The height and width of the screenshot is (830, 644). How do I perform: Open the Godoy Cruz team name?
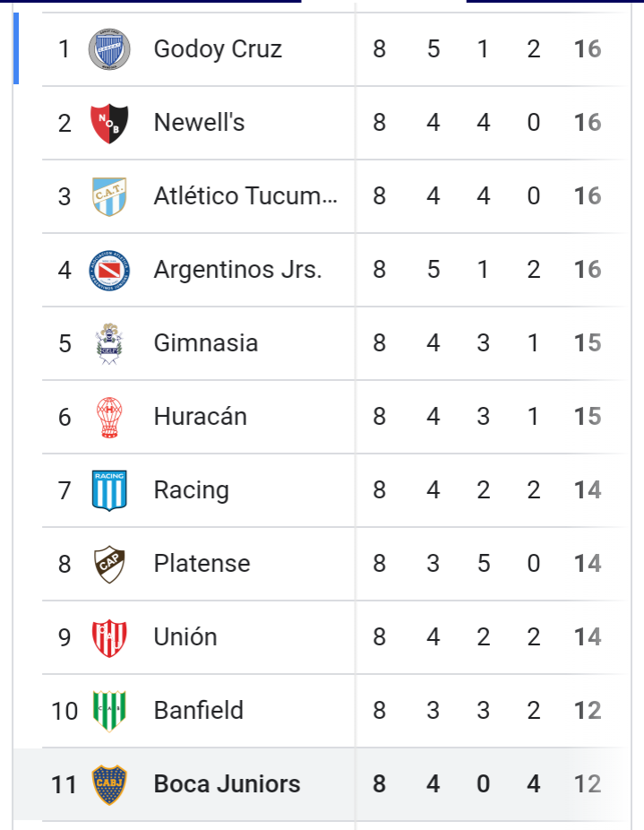click(x=218, y=49)
